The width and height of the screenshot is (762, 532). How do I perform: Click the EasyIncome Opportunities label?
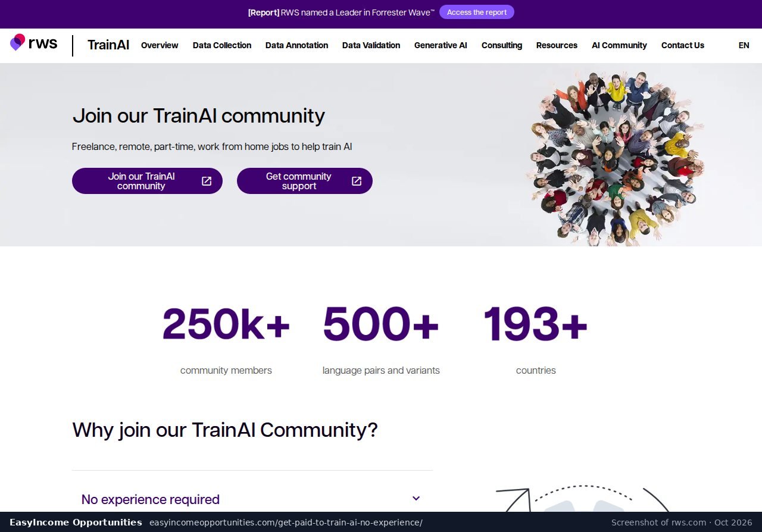click(76, 522)
